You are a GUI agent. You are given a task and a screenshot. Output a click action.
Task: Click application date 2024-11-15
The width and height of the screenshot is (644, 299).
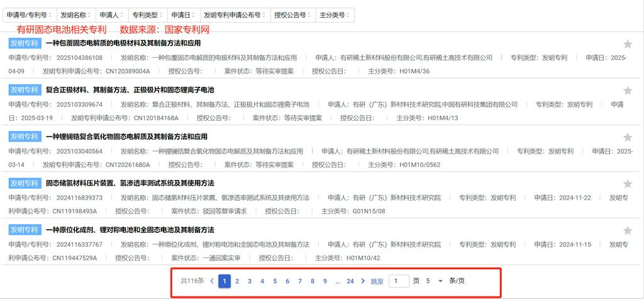pos(574,244)
